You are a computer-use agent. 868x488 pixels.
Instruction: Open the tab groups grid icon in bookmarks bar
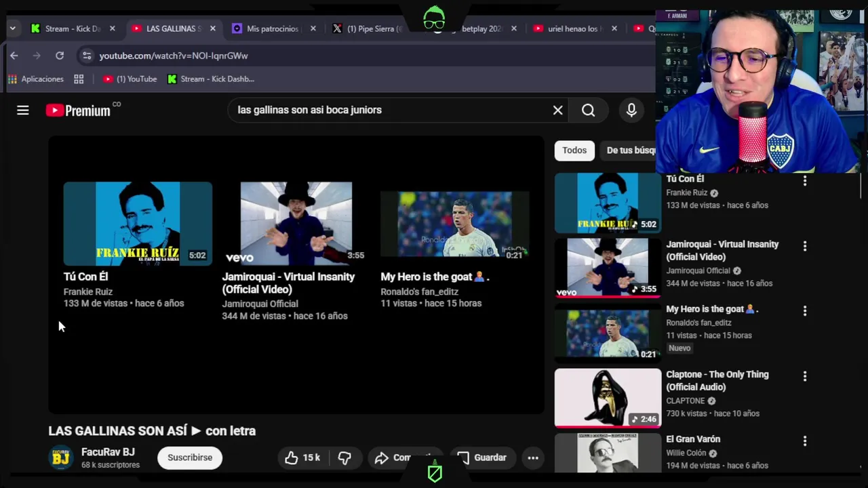pos(79,79)
